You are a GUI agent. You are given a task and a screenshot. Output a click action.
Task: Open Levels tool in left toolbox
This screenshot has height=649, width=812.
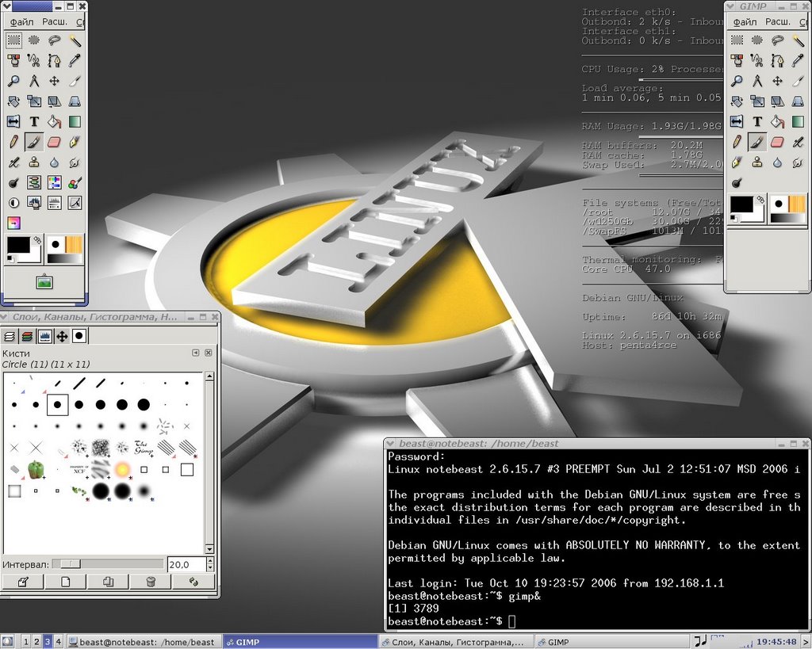[x=55, y=203]
